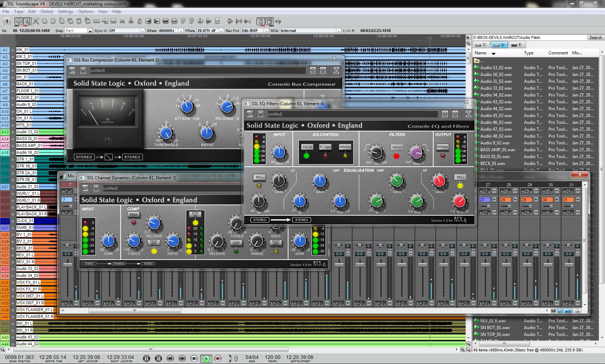Click the scissors cut tool in toolbar
The height and width of the screenshot is (364, 605).
pyautogui.click(x=122, y=21)
